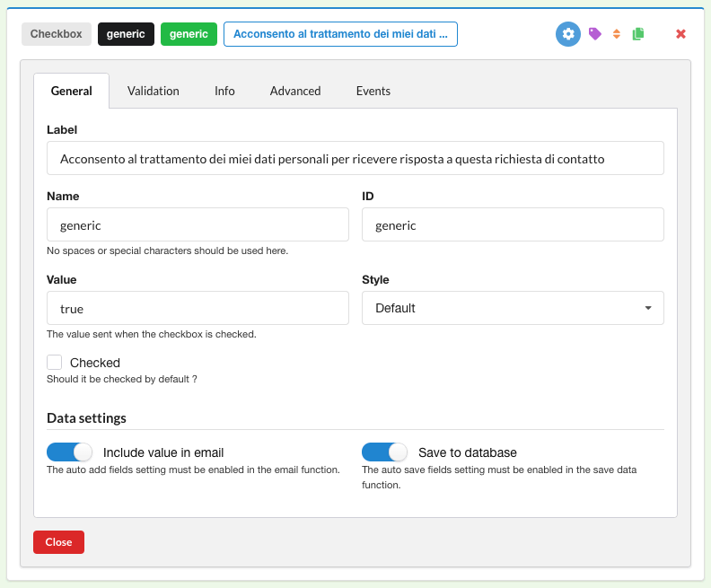Screen dimensions: 711x588
Task: Select the Events tab
Action: click(x=373, y=91)
